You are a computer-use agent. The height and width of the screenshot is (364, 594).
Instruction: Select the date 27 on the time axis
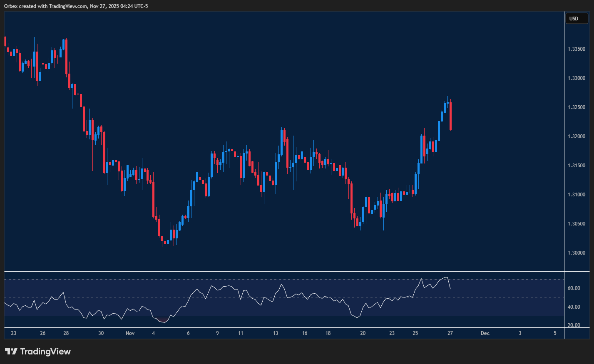click(450, 333)
